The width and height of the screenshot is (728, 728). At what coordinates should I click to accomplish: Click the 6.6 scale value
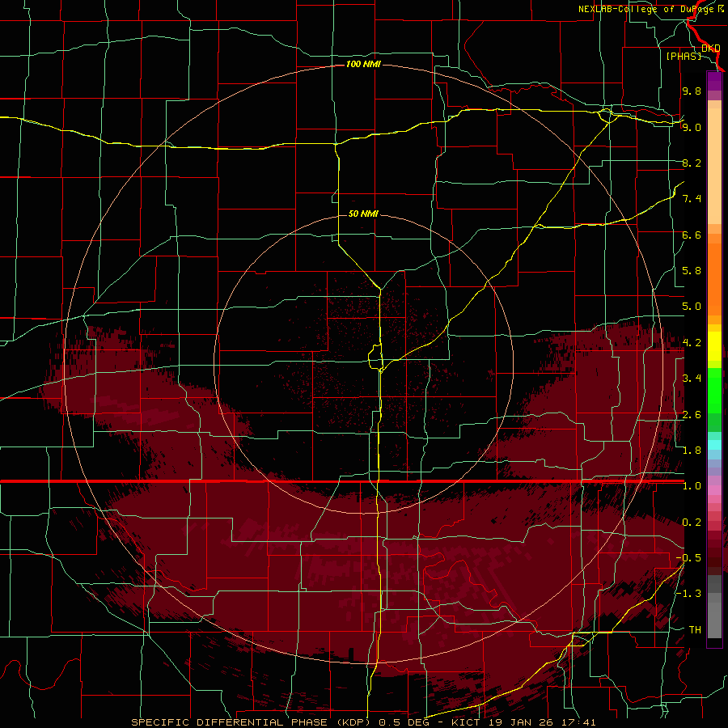pos(692,235)
